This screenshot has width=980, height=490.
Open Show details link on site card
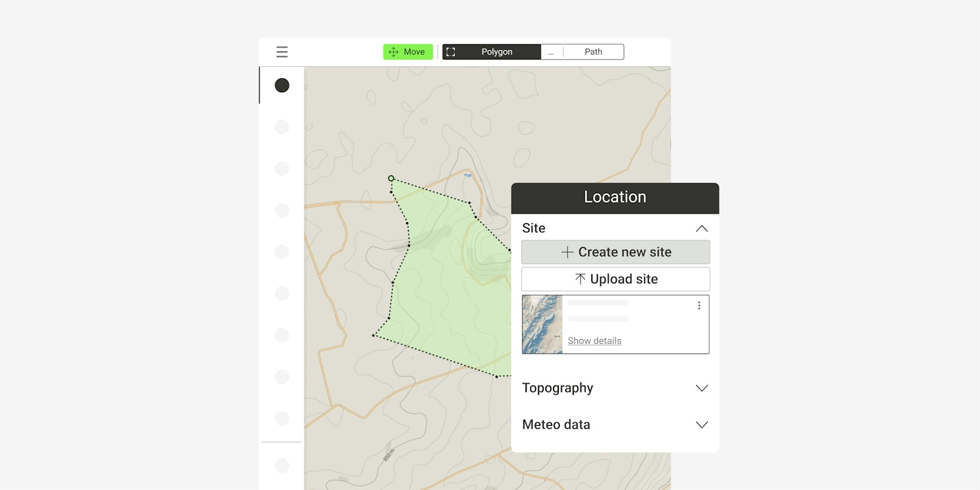pyautogui.click(x=594, y=341)
